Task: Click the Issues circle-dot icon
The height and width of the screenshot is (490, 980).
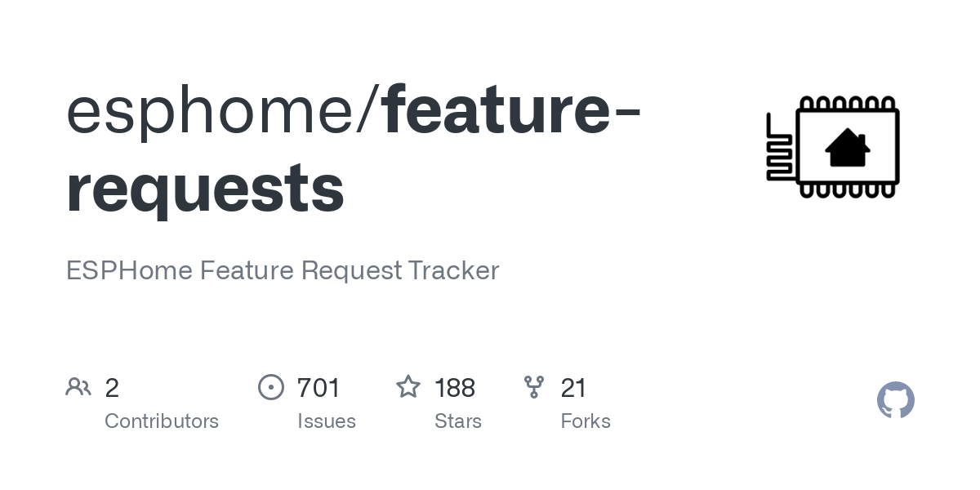Action: pos(270,387)
